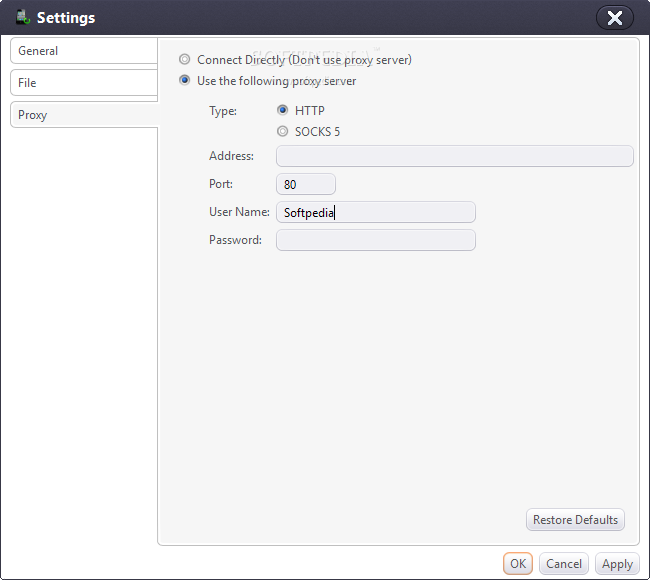
Task: Click into the Port field showing 80
Action: click(x=306, y=184)
